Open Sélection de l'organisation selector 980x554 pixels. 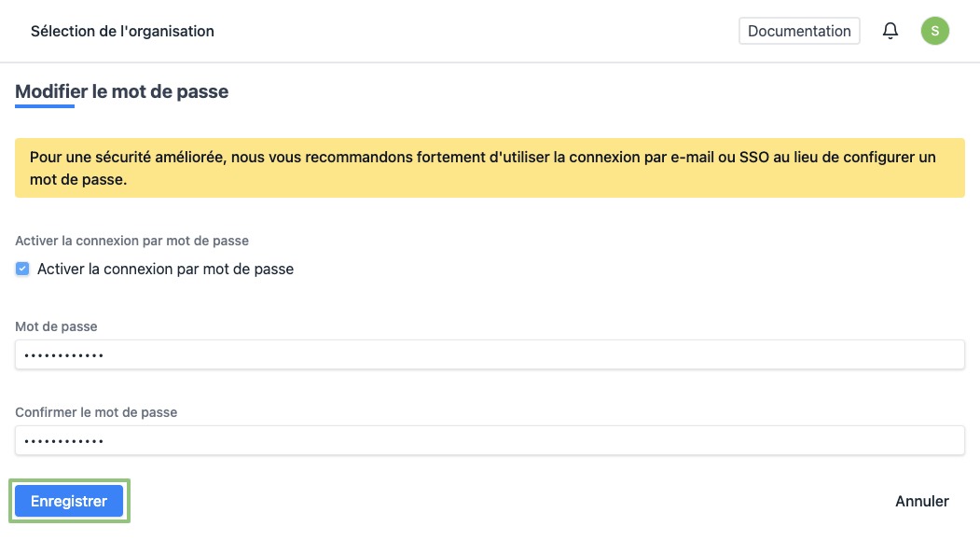click(122, 31)
